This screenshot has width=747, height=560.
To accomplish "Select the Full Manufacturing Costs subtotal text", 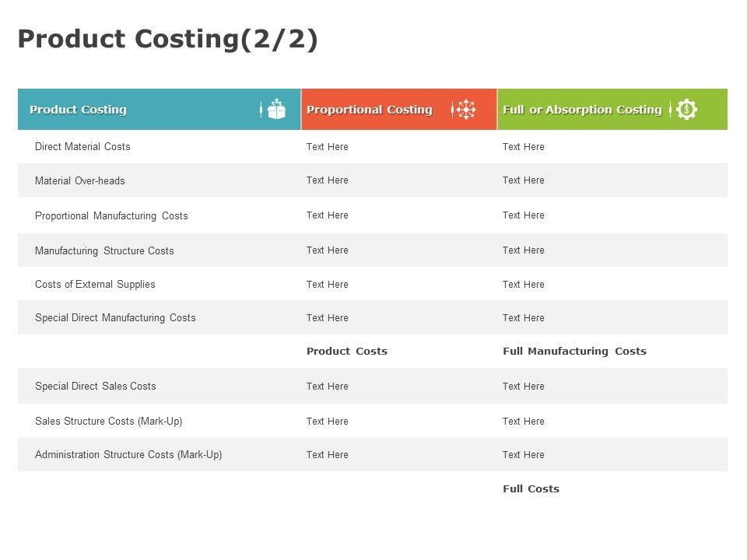I will point(574,352).
